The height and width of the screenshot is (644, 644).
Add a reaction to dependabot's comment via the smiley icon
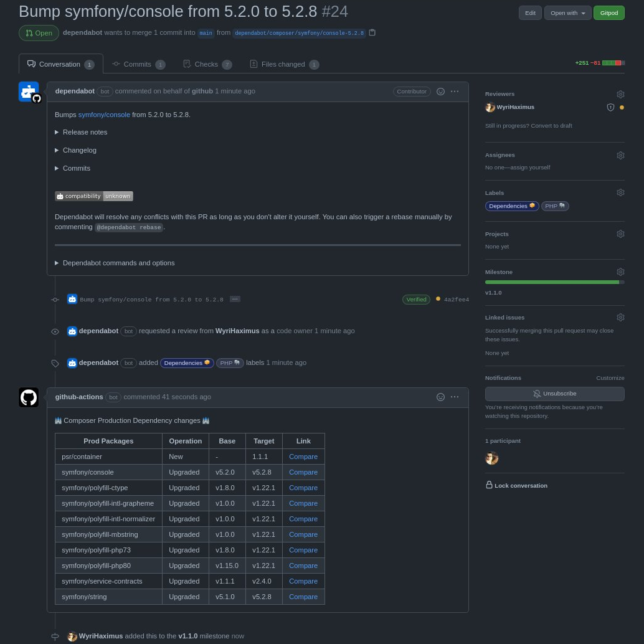440,92
